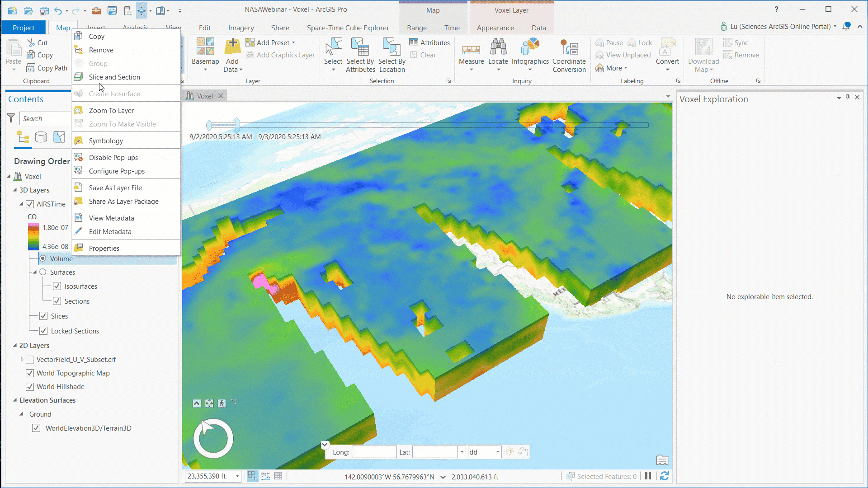Click the Slice and Section tool icon
The image size is (868, 488).
(x=79, y=76)
